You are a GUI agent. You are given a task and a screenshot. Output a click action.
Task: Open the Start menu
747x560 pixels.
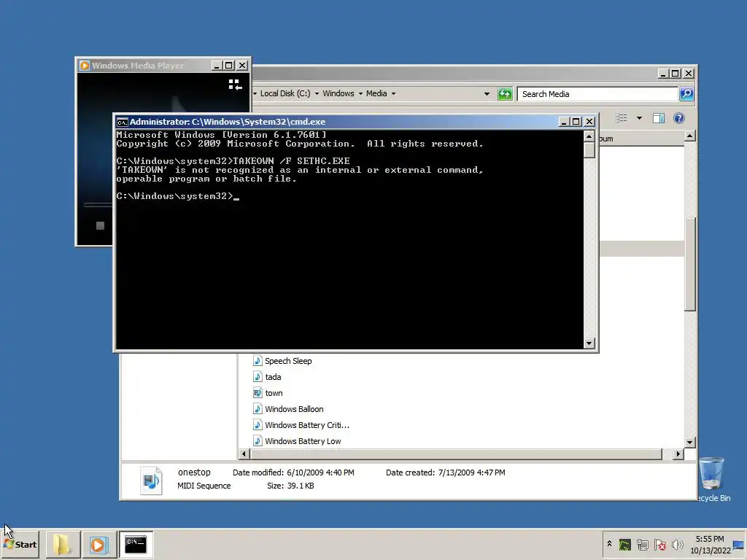point(20,544)
